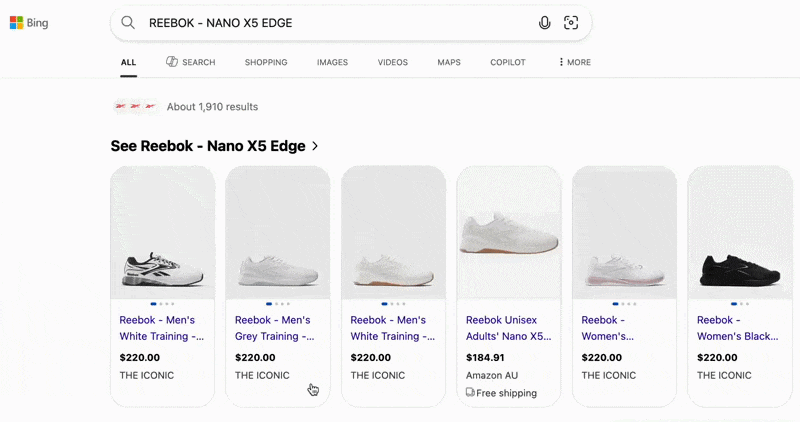Open Reebok Unisex Adults' Nano X5 link
The height and width of the screenshot is (422, 800).
coord(508,328)
